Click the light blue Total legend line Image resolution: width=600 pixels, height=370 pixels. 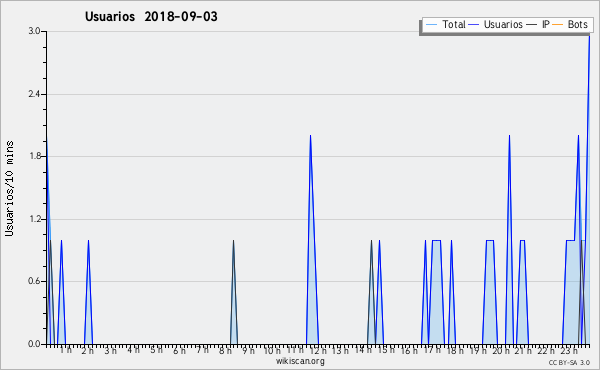click(x=431, y=25)
